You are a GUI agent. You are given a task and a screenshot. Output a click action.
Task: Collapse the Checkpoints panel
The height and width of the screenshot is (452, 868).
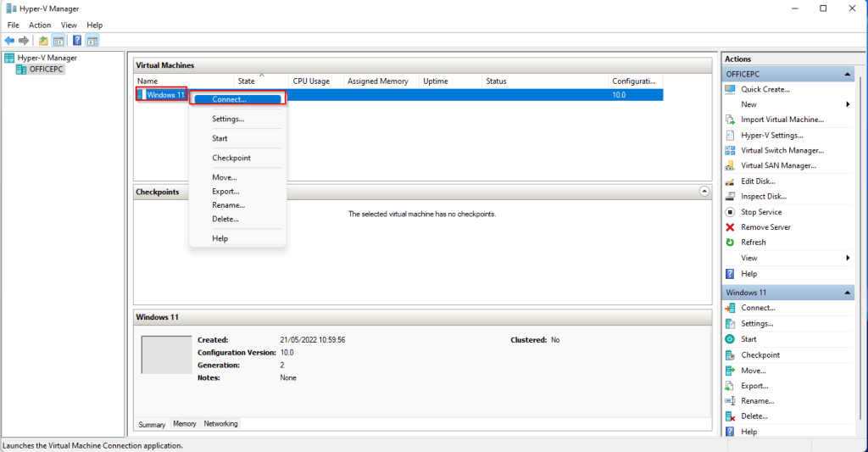point(704,192)
